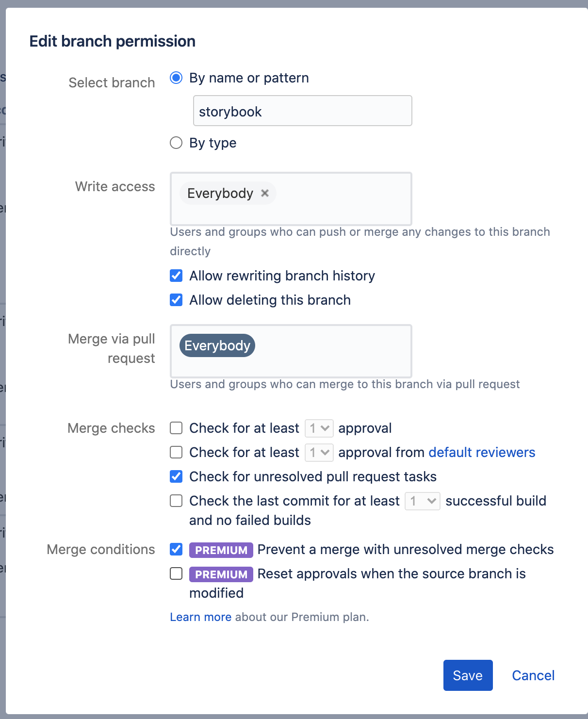Open Learn more about Premium plan
588x719 pixels.
(x=200, y=617)
